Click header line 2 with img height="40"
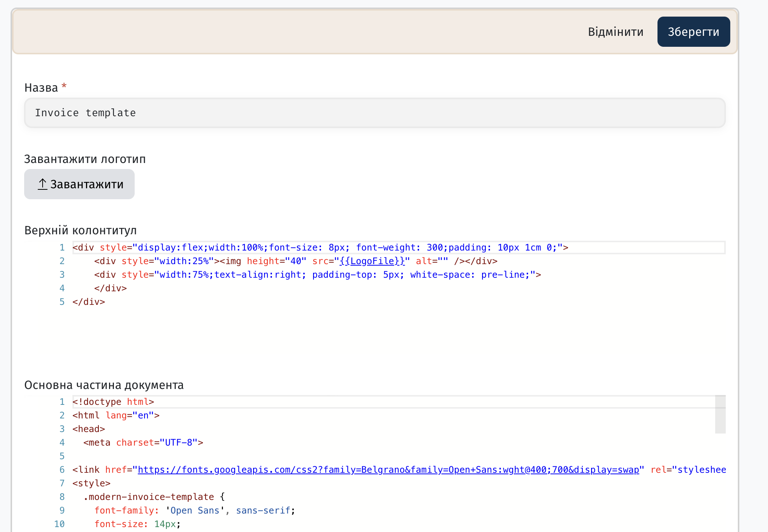Screen dimensions: 768x532 [x=296, y=261]
